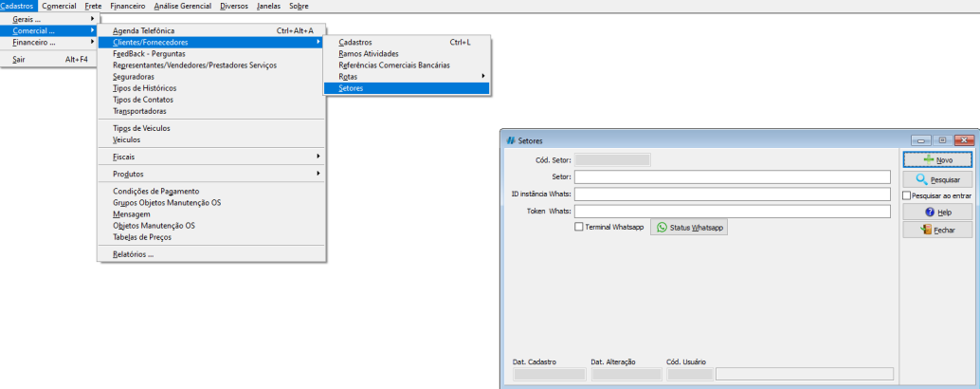
Task: Click the Setores window title icon
Action: 509,140
